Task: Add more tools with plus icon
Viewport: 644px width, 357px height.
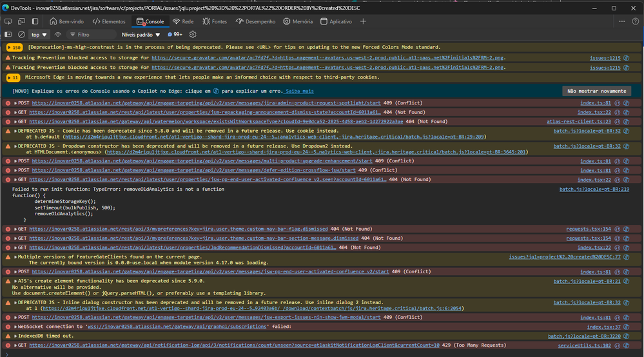Action: click(x=363, y=21)
